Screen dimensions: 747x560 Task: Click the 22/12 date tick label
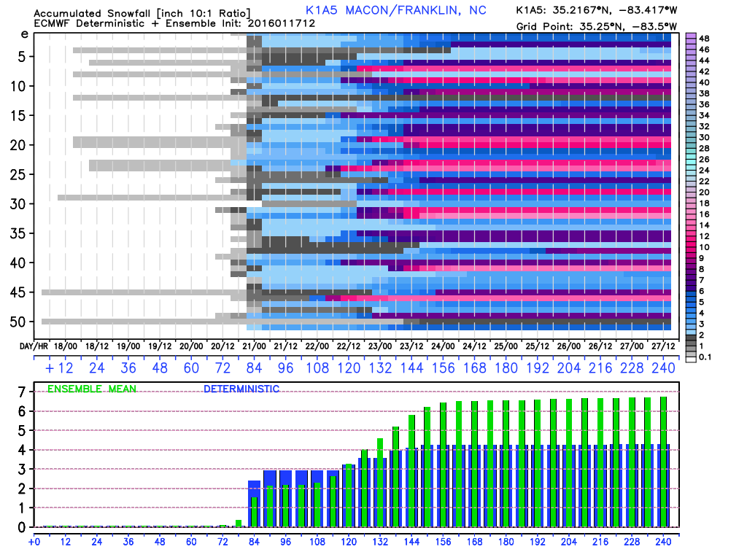point(348,346)
